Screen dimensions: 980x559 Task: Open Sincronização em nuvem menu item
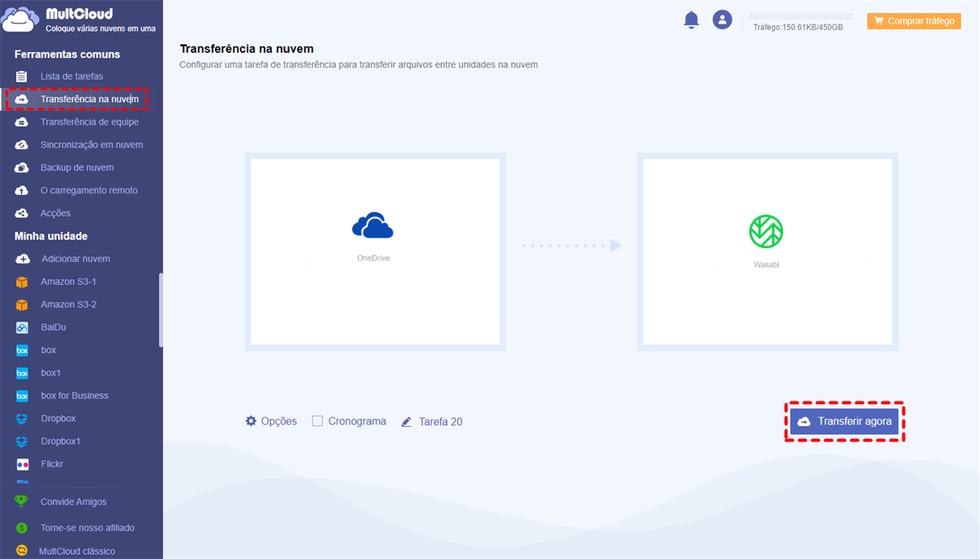pyautogui.click(x=91, y=144)
